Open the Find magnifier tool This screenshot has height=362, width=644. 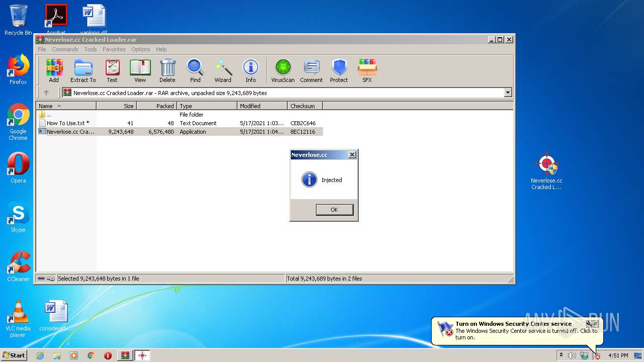(195, 71)
